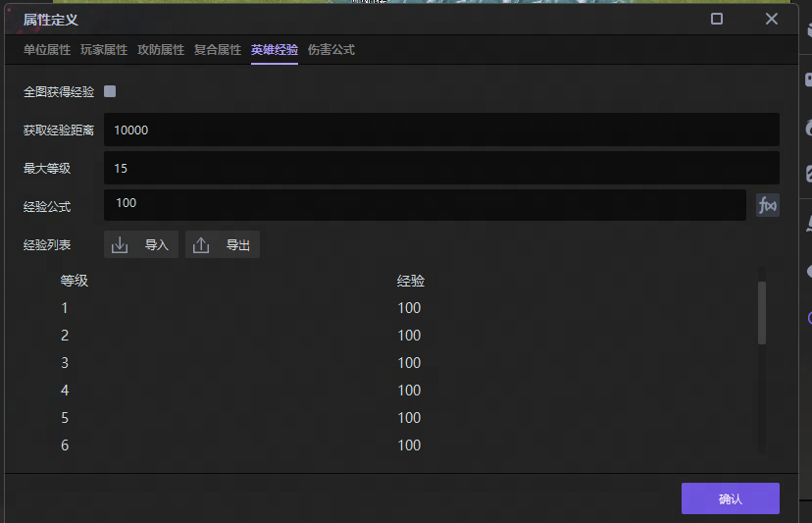Open the experience formula editor (fx) icon

click(767, 205)
